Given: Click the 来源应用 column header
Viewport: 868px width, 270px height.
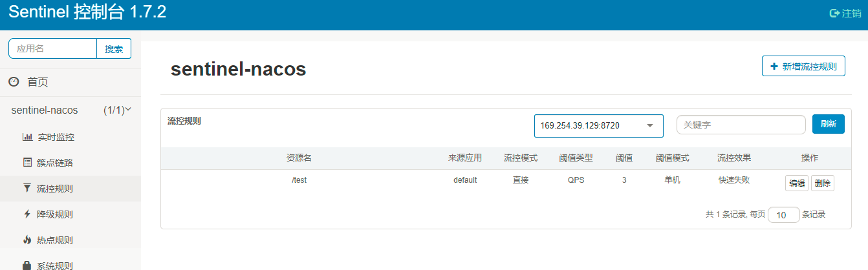Looking at the screenshot, I should coord(465,158).
